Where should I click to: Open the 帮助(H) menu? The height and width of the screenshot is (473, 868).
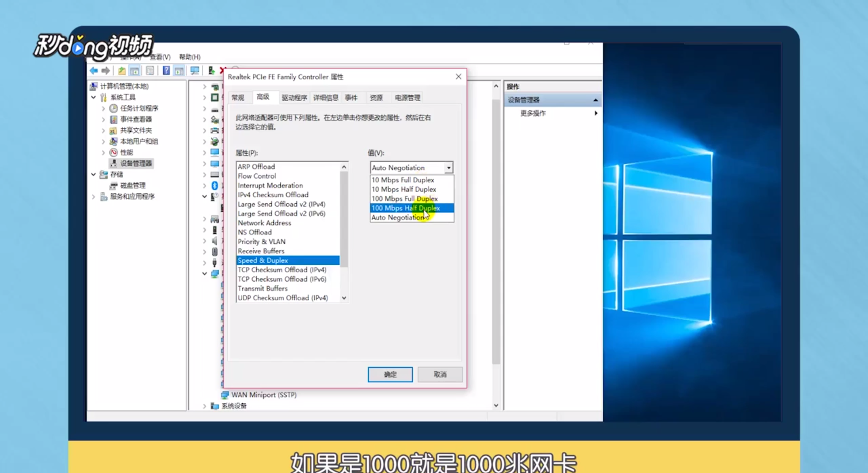190,57
